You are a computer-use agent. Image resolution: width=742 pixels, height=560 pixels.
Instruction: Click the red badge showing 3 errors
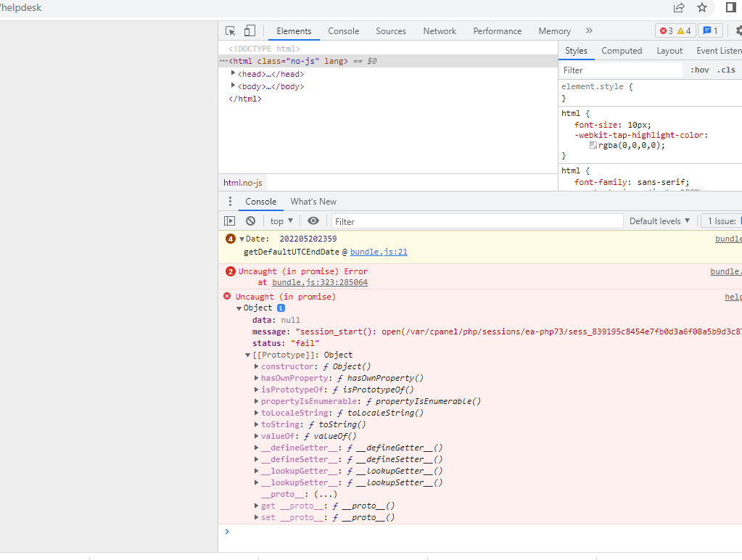[665, 31]
